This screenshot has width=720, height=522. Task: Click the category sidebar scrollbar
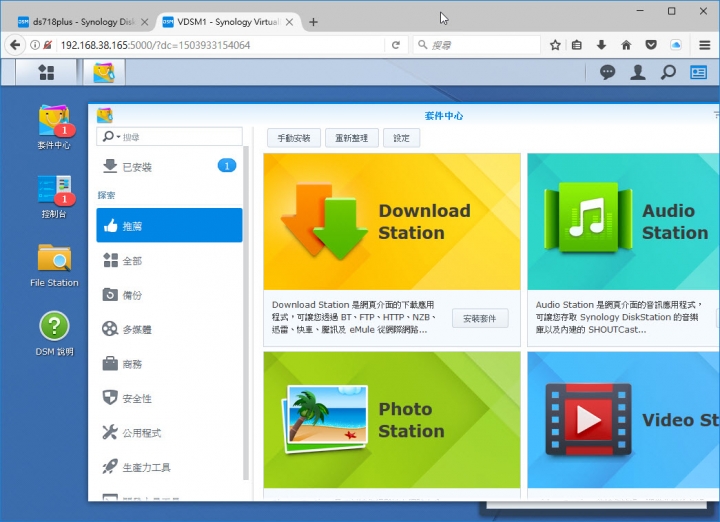pos(246,312)
